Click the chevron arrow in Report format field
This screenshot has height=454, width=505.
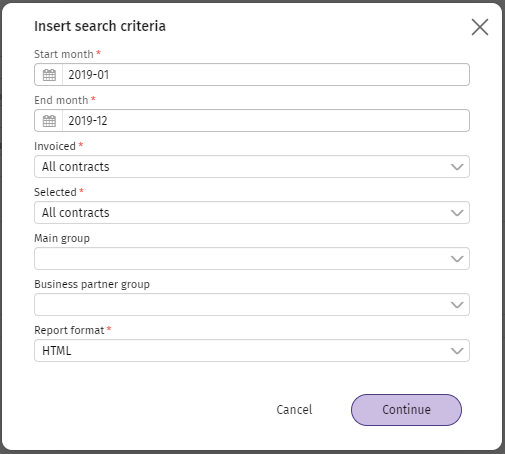[457, 351]
